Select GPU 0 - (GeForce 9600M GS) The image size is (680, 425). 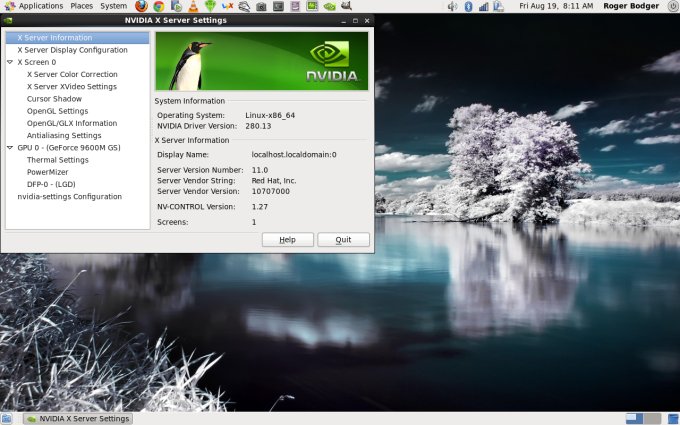(69, 147)
